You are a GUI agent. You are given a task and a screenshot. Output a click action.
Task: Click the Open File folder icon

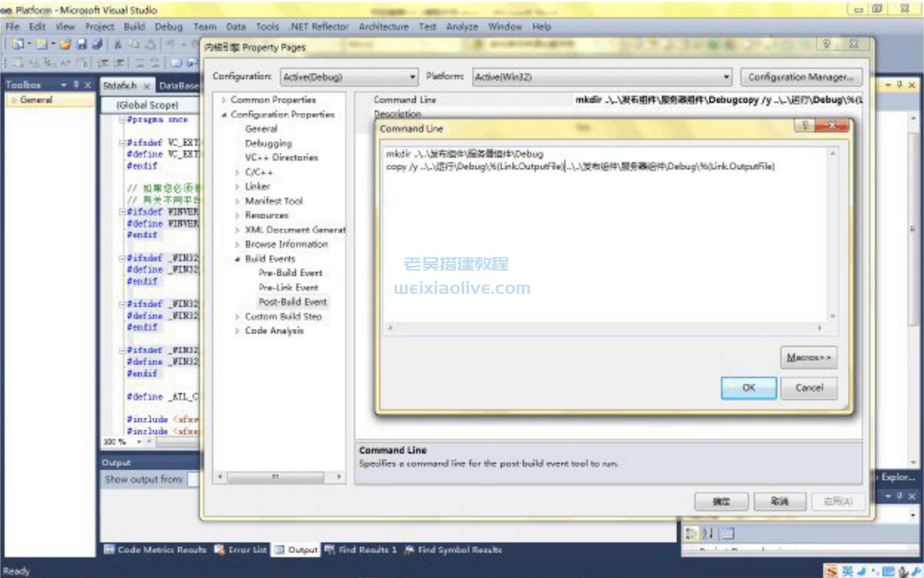point(65,45)
